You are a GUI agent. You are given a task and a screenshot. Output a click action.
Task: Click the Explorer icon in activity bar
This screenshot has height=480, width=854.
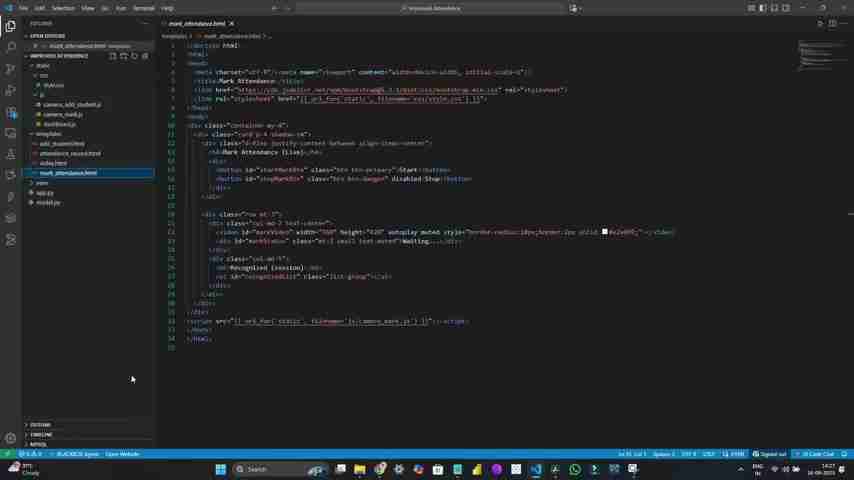(x=10, y=26)
